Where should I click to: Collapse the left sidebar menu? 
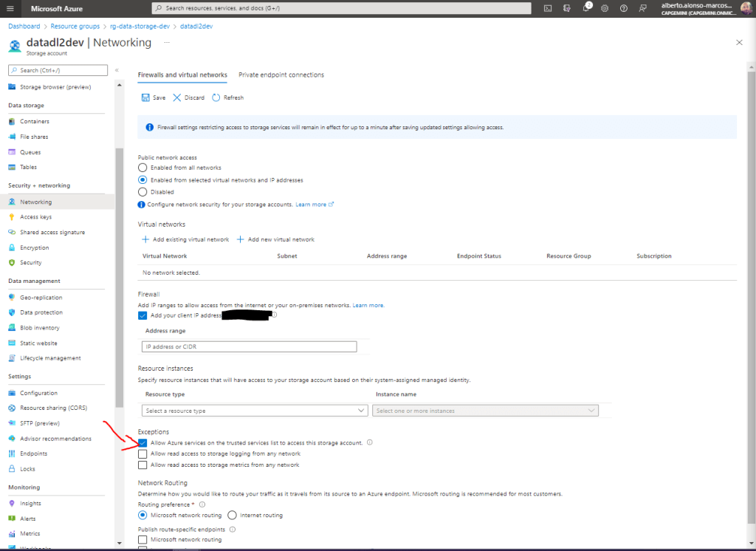[117, 70]
